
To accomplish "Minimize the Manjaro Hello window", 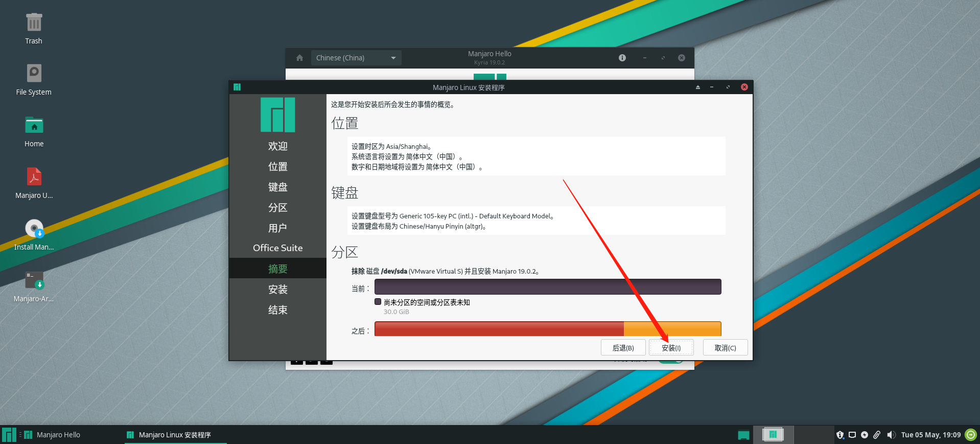I will point(645,58).
